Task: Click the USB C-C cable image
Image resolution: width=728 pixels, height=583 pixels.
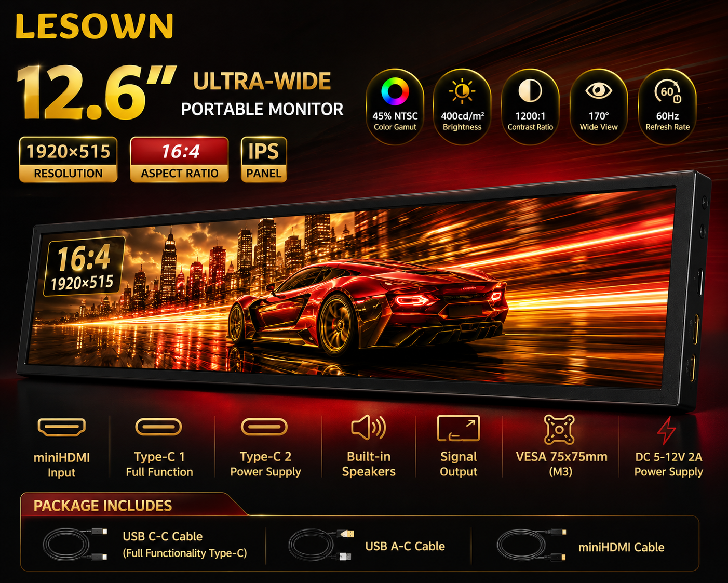Action: 75,544
